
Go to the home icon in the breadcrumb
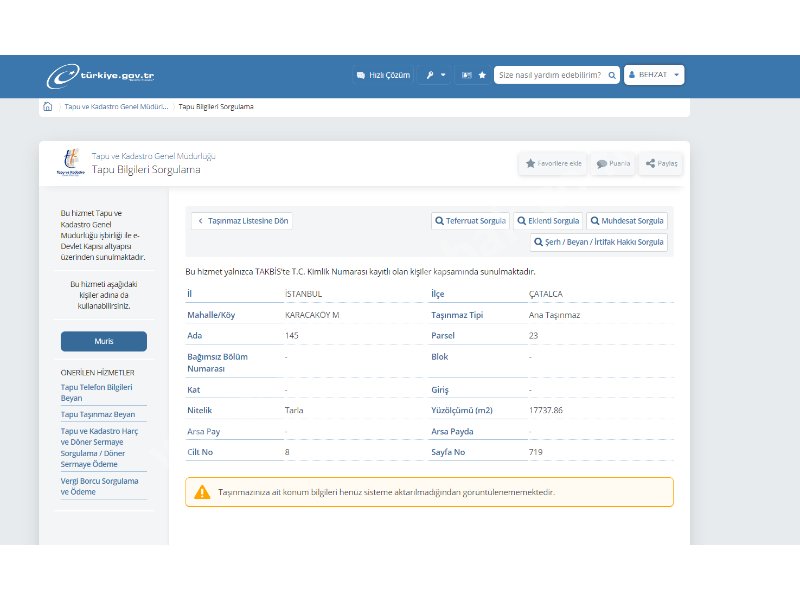[x=47, y=107]
